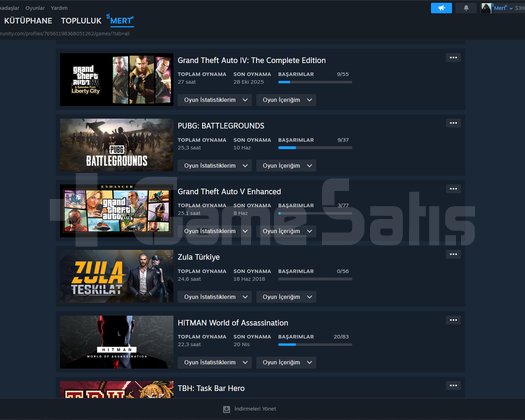
Task: Open the PUBG: BATTLEGROUNDS title link
Action: tap(221, 126)
